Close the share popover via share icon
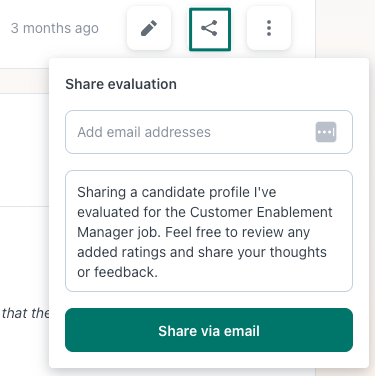 (210, 29)
